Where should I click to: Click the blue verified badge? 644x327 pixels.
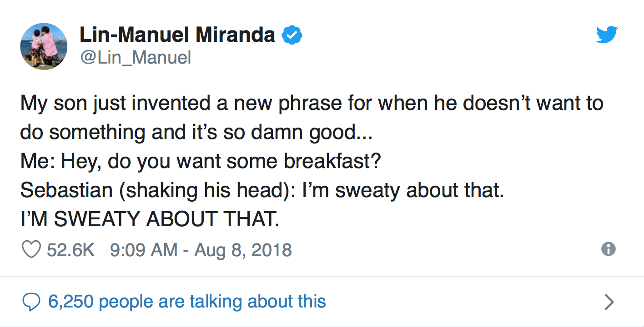pyautogui.click(x=292, y=35)
